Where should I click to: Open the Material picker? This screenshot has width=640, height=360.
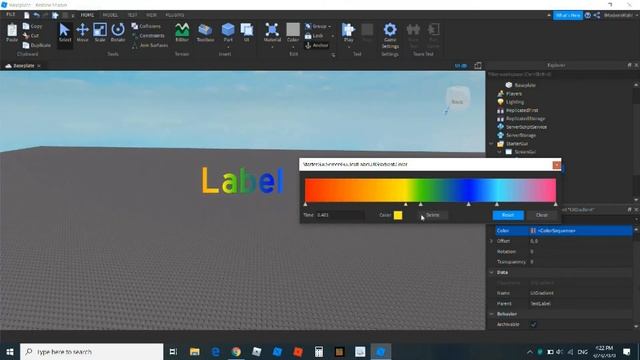272,32
